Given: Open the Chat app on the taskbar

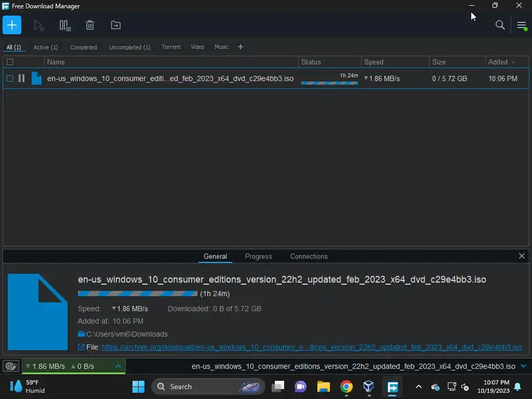Looking at the screenshot, I should pos(301,387).
